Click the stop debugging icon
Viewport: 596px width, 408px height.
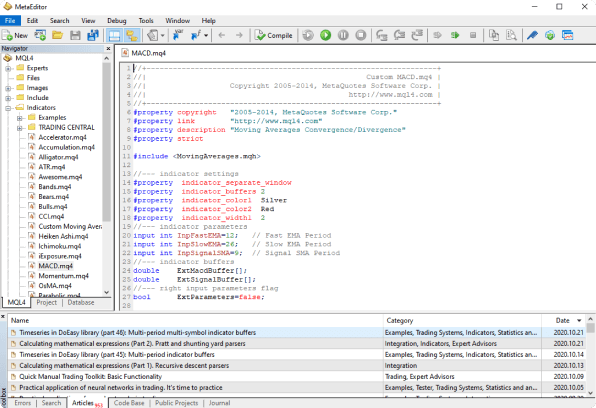tap(361, 35)
